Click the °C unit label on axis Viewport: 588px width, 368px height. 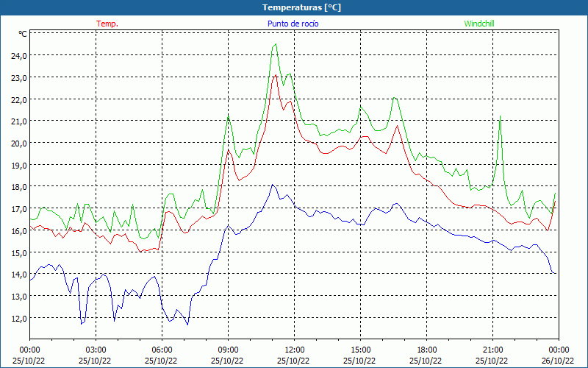pyautogui.click(x=23, y=34)
